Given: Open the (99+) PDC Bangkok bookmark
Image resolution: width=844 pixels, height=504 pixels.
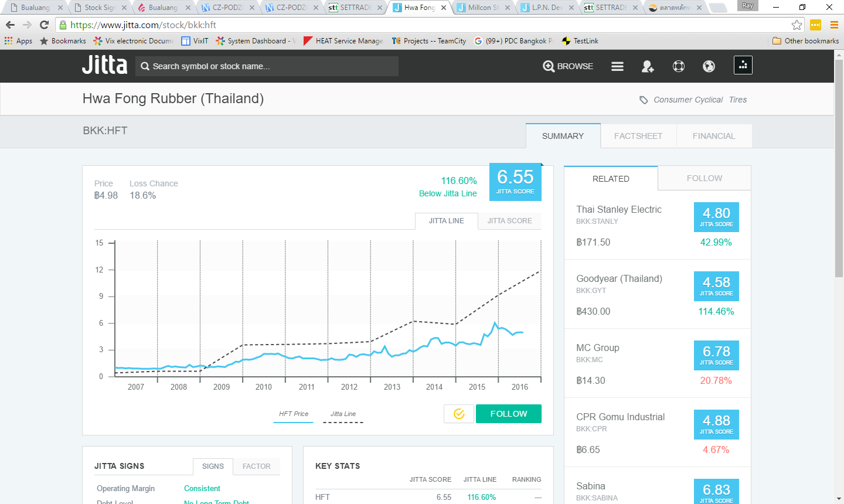Looking at the screenshot, I should [513, 41].
